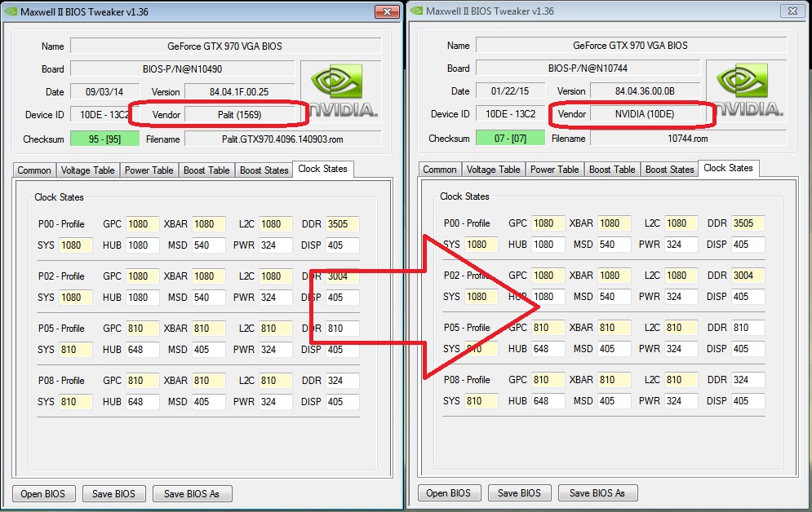Click P02 HUB value 1080 in left window
812x512 pixels.
click(x=143, y=298)
